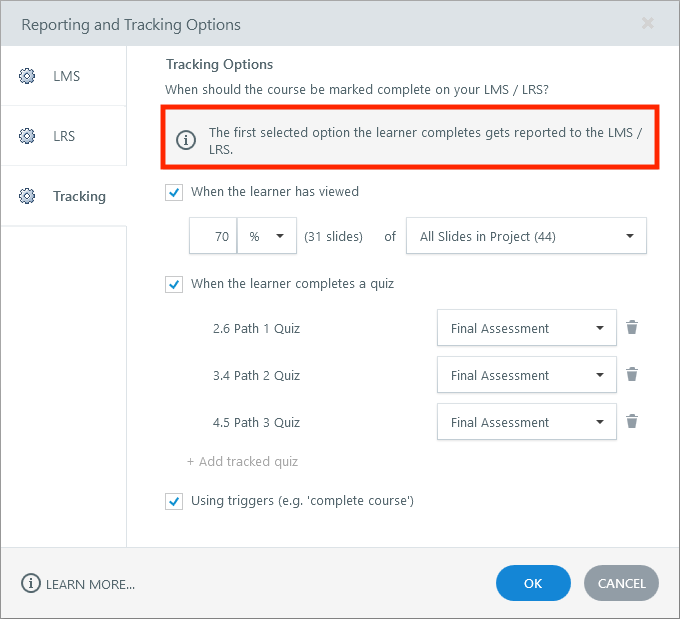
Task: Click the gear icon beside LMS
Action: [x=27, y=76]
